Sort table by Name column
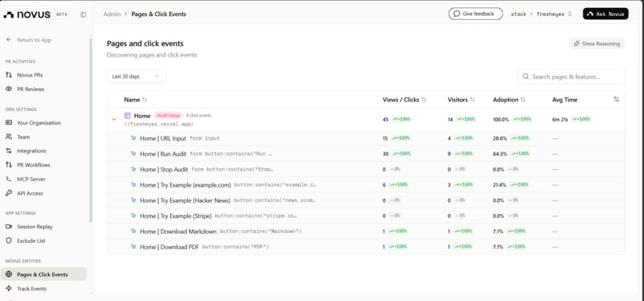This screenshot has width=644, height=301. click(135, 100)
